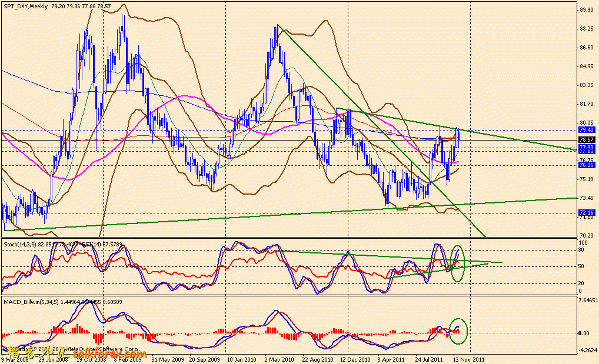Click the 9 Mar 2008 date label

coord(15,359)
